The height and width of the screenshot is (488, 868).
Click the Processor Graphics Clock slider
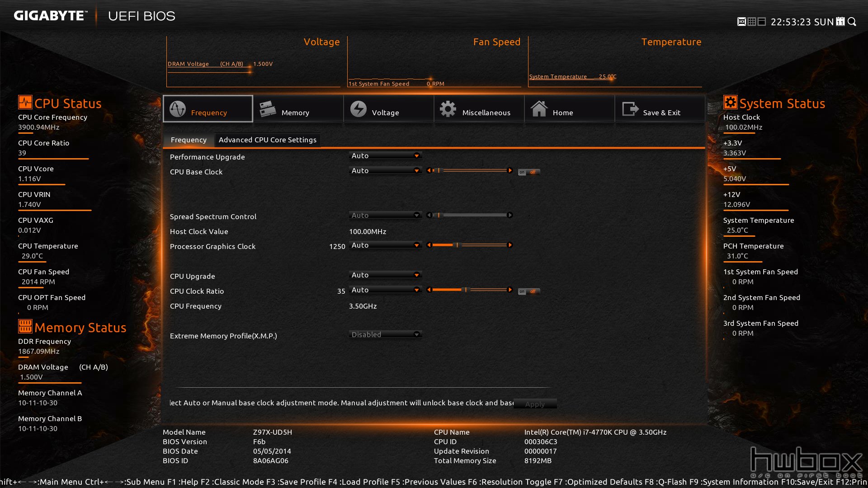pyautogui.click(x=470, y=245)
